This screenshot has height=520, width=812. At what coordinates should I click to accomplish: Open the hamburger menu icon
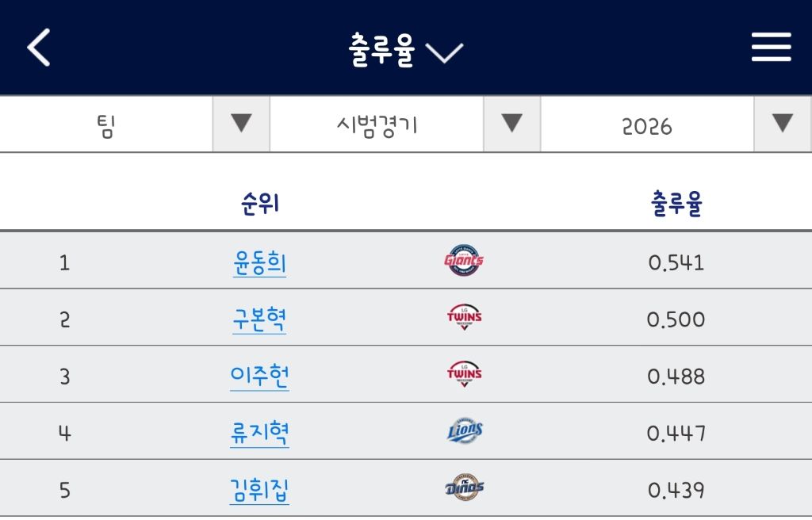(771, 47)
